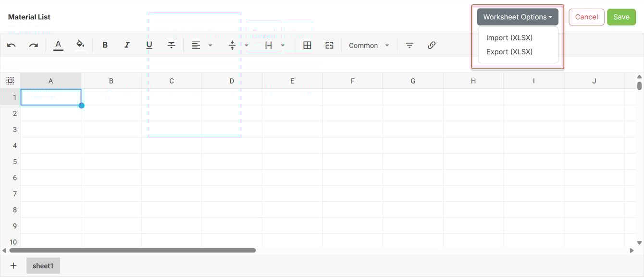644x277 pixels.
Task: Add a new sheet with the plus button
Action: (13, 265)
